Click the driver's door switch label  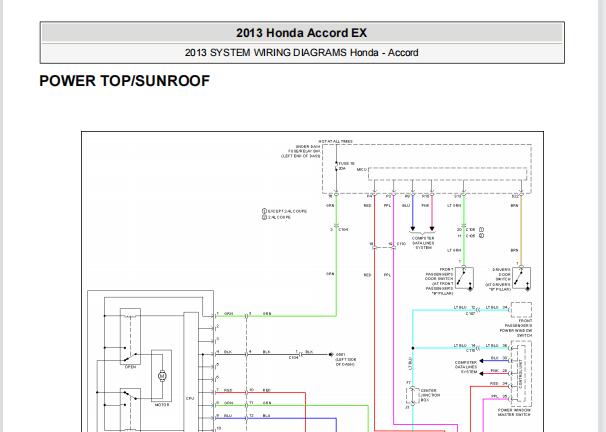499,279
